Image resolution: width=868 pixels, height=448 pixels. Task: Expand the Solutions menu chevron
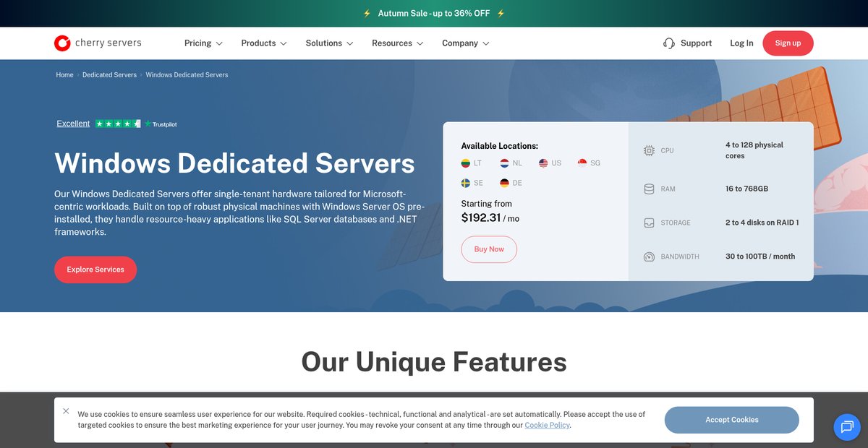(350, 43)
